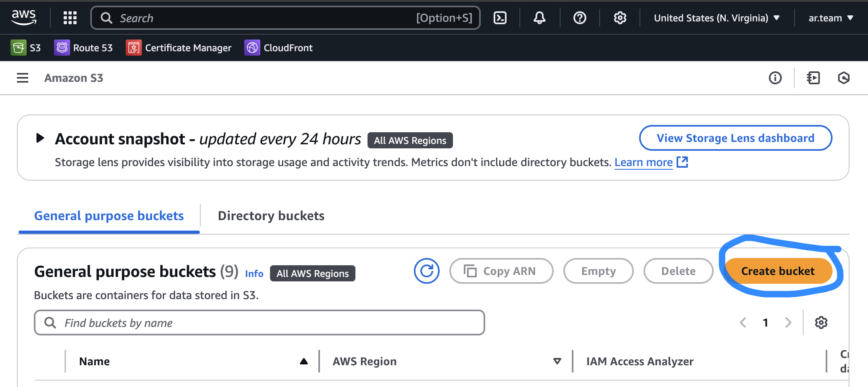Viewport: 868px width, 387px height.
Task: Open the ar.team account dropdown
Action: point(831,18)
